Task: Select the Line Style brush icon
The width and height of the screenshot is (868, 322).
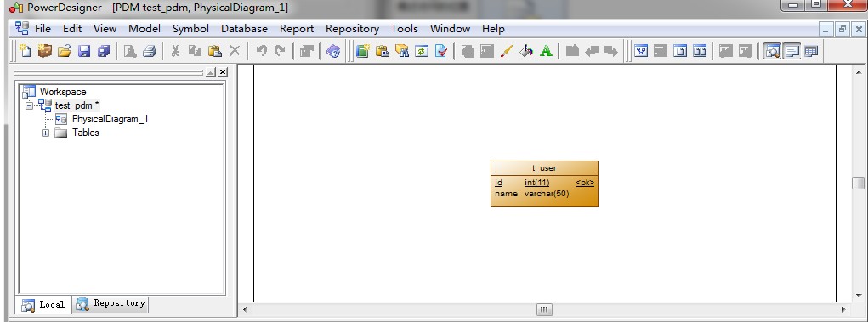Action: pos(506,51)
